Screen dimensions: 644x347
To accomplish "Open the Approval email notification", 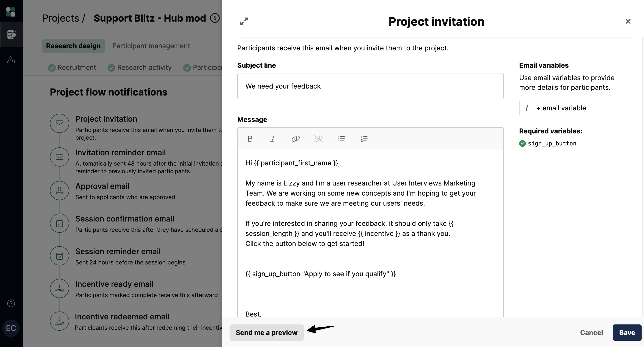I will pyautogui.click(x=102, y=186).
